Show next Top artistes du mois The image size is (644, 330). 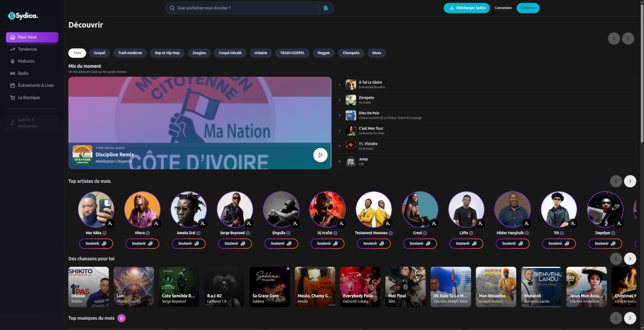pyautogui.click(x=630, y=181)
